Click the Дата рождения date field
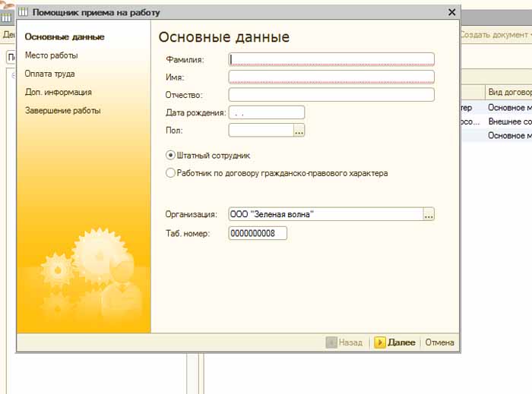 click(x=266, y=112)
